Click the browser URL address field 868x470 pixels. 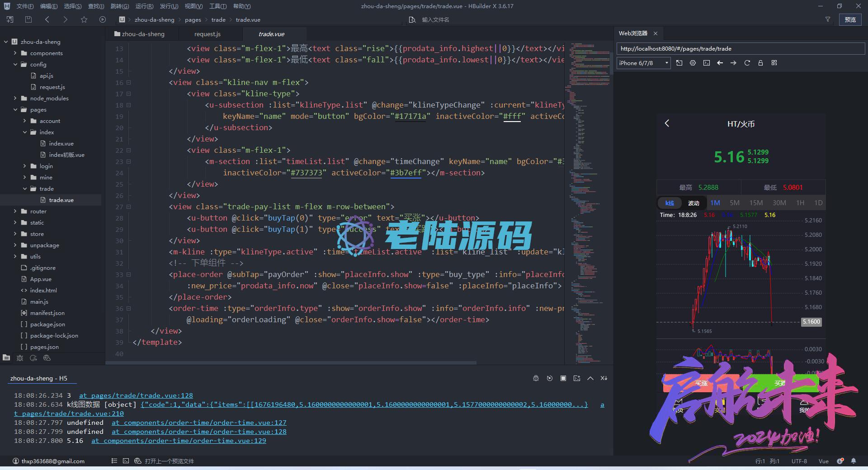740,48
